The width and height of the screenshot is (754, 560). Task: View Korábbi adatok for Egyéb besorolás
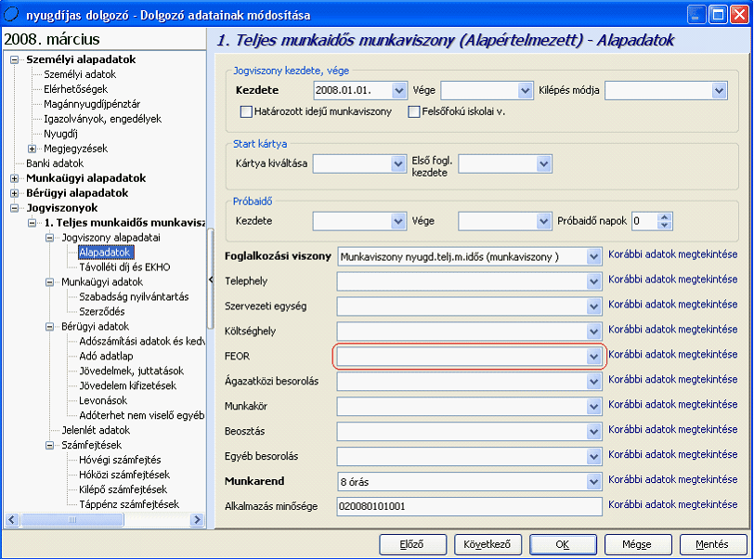[x=672, y=455]
